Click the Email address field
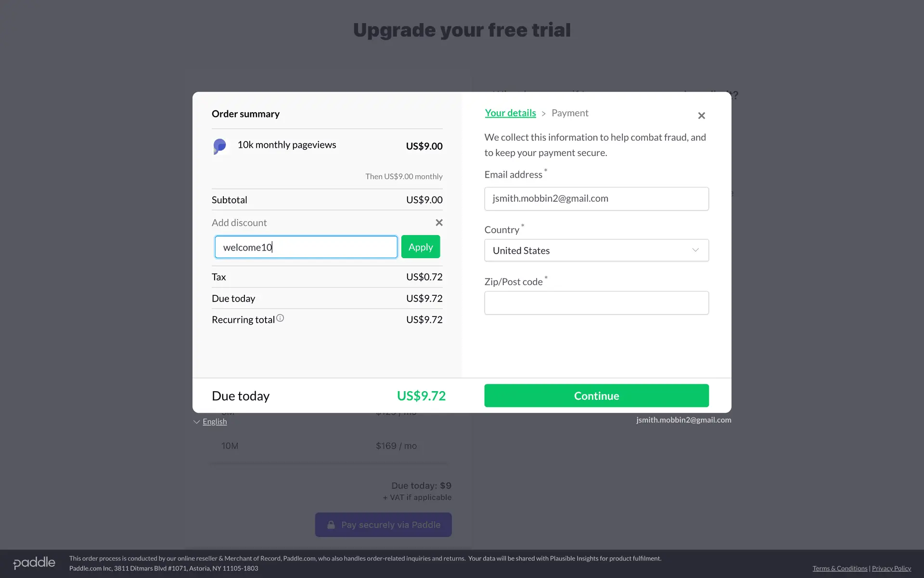 pos(596,199)
